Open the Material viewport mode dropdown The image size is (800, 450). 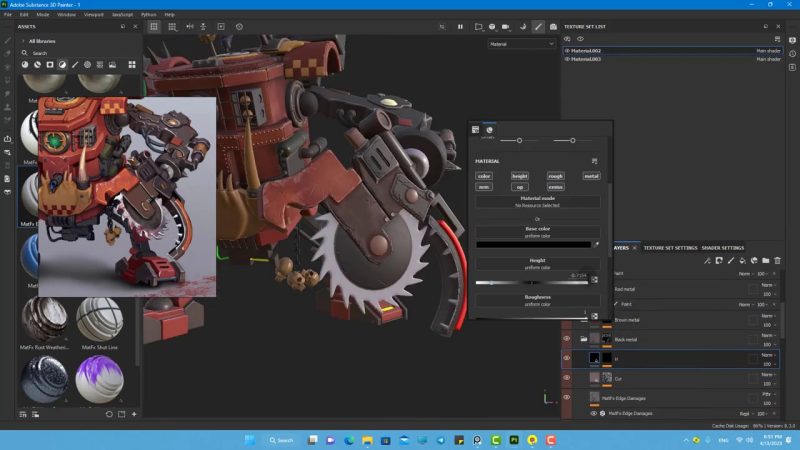click(x=521, y=44)
